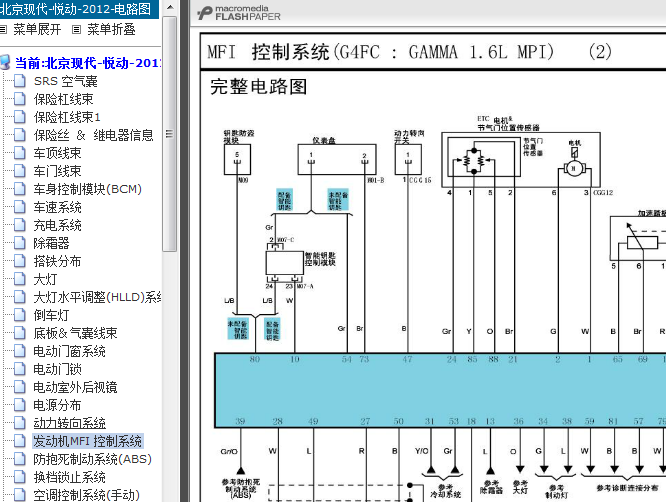Image resolution: width=666 pixels, height=502 pixels.
Task: Click the page icon beside 大灯
Action: (20, 279)
